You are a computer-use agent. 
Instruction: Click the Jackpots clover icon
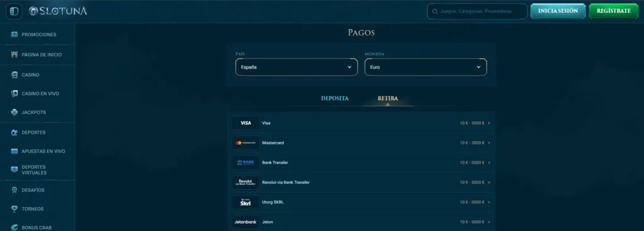pos(14,112)
